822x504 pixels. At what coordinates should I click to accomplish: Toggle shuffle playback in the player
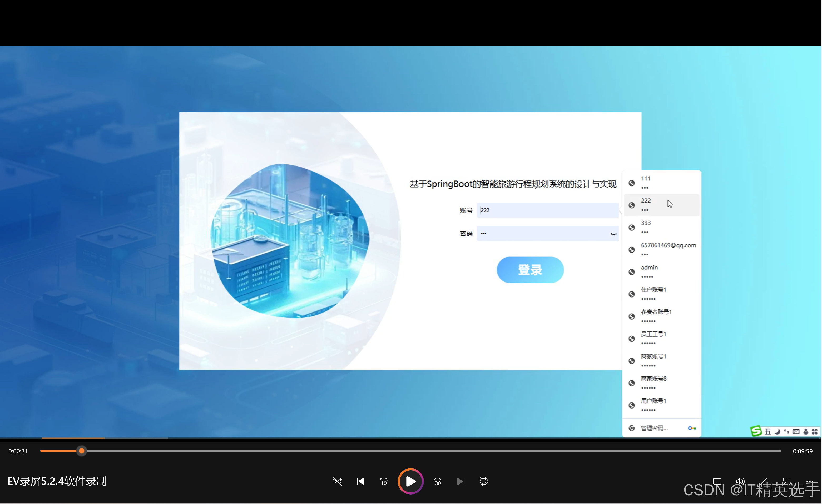click(337, 481)
